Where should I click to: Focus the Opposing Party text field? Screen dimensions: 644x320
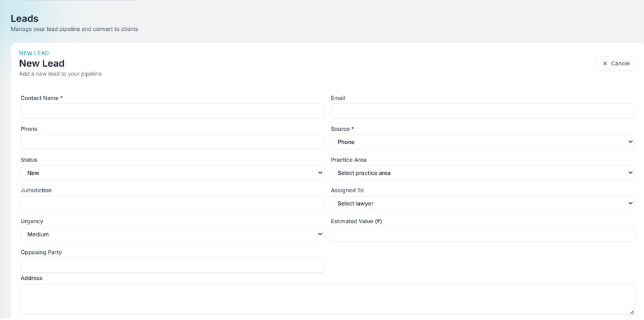click(172, 265)
